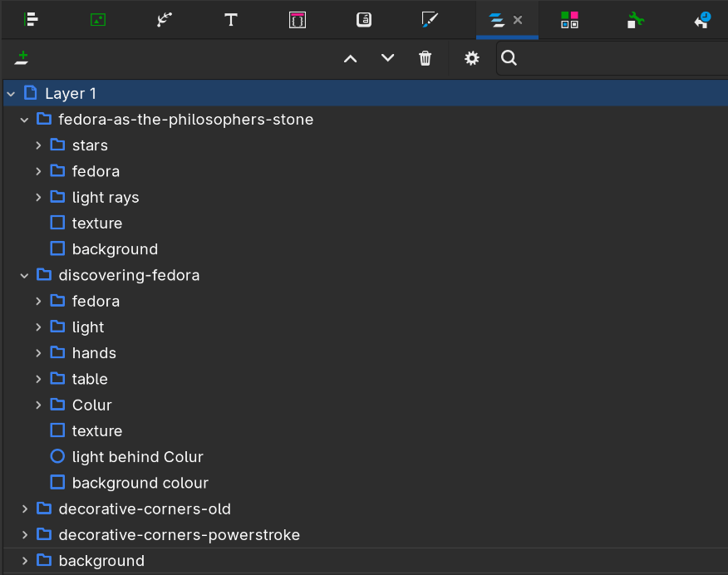The image size is (728, 575).
Task: Add a new layer with plus icon
Action: (x=22, y=58)
